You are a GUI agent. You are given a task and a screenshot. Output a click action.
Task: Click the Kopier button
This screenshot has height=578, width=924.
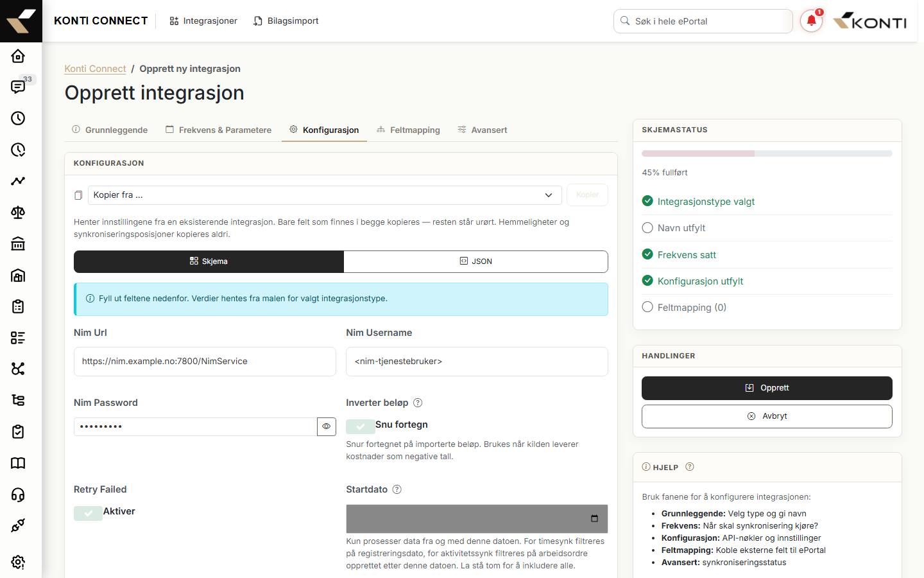coord(587,195)
